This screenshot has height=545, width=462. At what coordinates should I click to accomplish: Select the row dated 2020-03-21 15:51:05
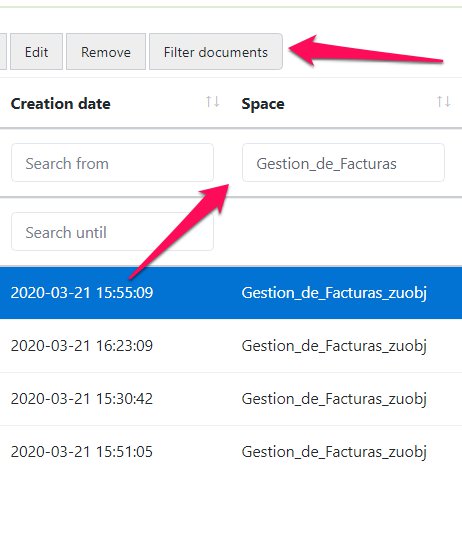click(231, 452)
